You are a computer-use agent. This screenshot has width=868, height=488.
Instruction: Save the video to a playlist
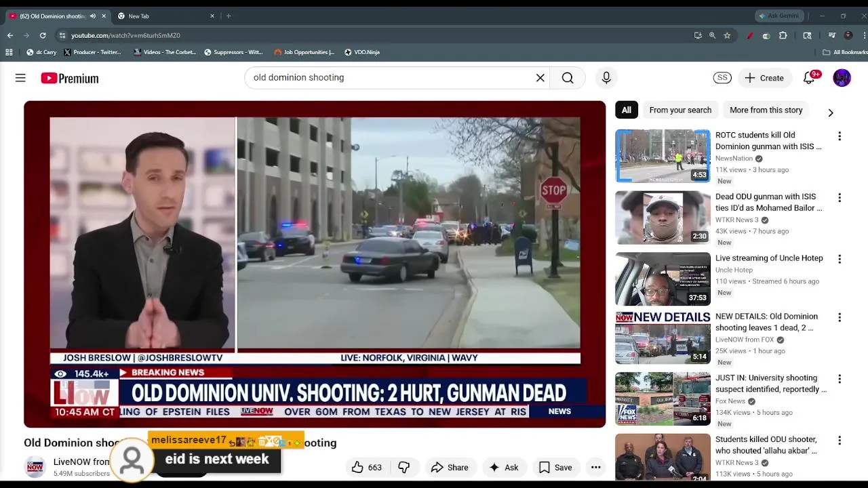tap(555, 467)
